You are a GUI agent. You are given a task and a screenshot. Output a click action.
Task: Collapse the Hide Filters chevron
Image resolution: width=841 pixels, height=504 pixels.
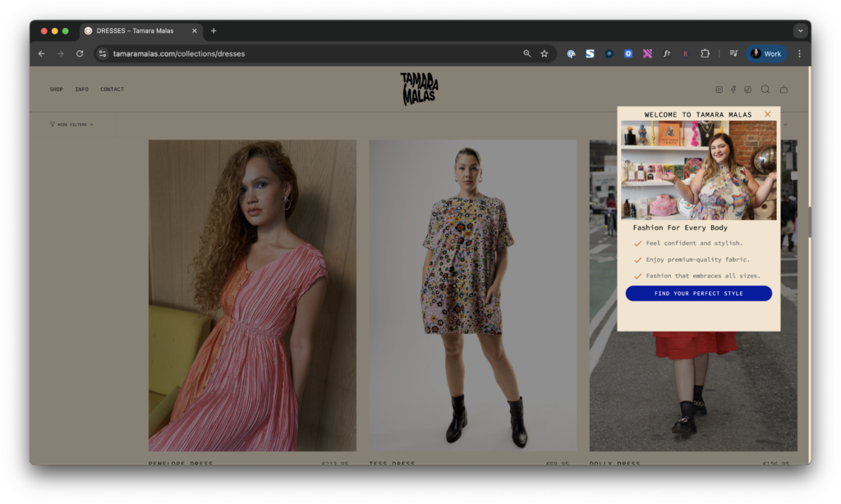92,124
